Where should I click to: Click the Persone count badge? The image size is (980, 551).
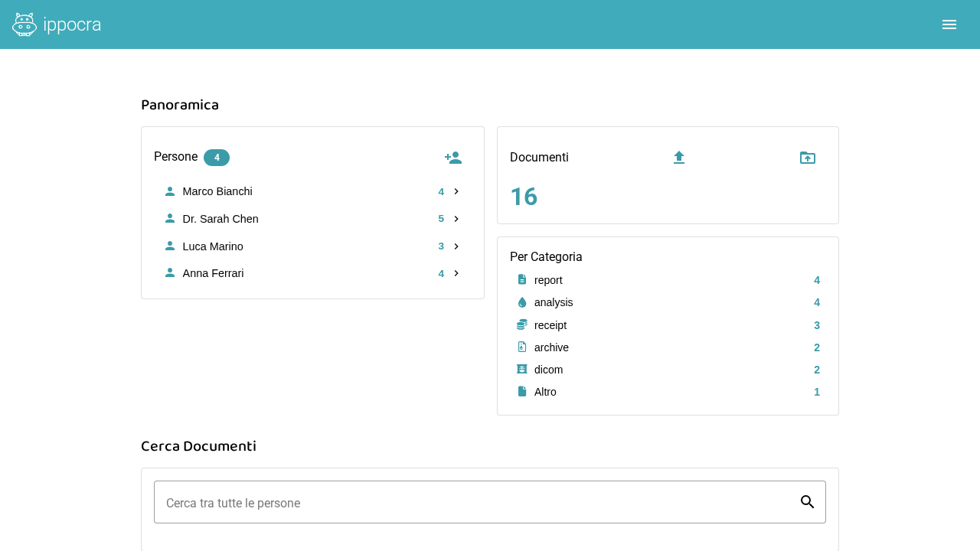point(217,158)
